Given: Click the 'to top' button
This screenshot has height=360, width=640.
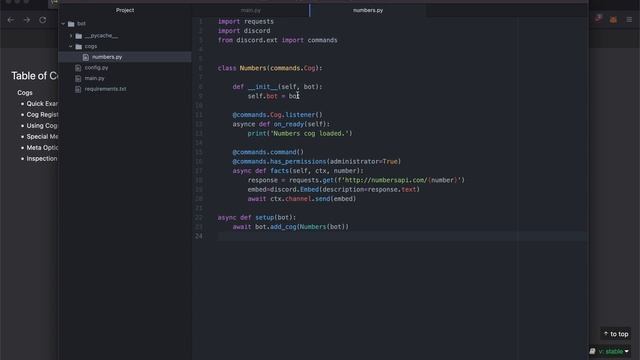Looking at the screenshot, I should tap(616, 334).
